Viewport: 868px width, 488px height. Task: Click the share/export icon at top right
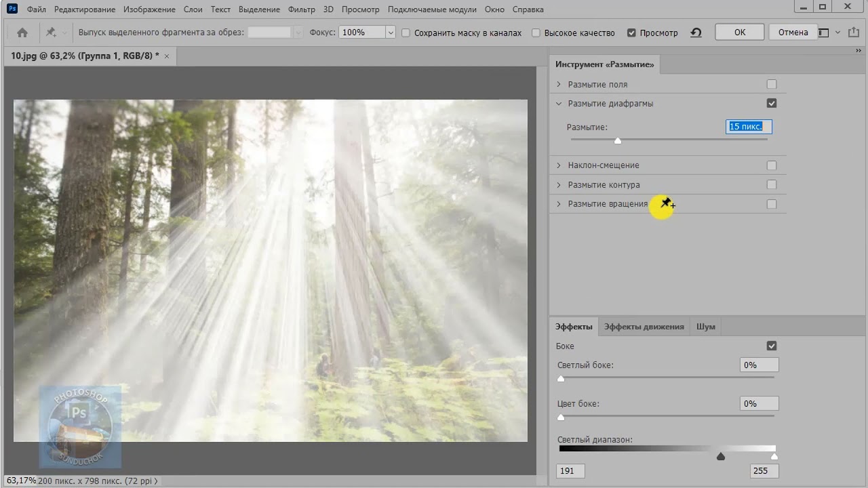[x=853, y=33]
